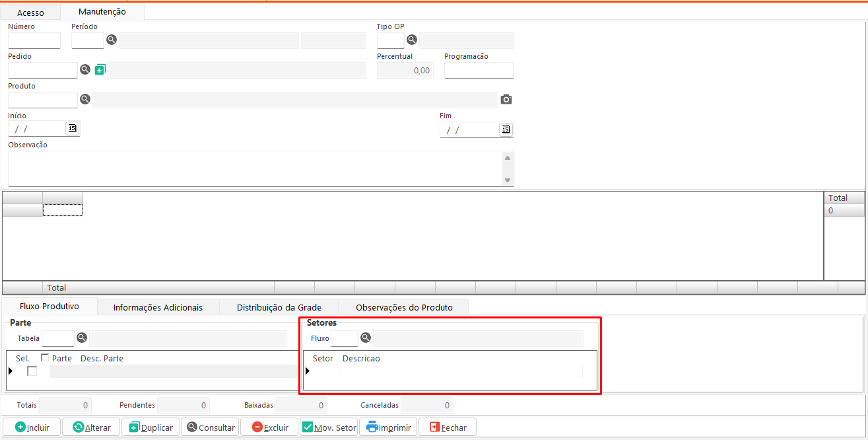The image size is (868, 440).
Task: Click the Pedido search magnifier icon
Action: click(84, 69)
